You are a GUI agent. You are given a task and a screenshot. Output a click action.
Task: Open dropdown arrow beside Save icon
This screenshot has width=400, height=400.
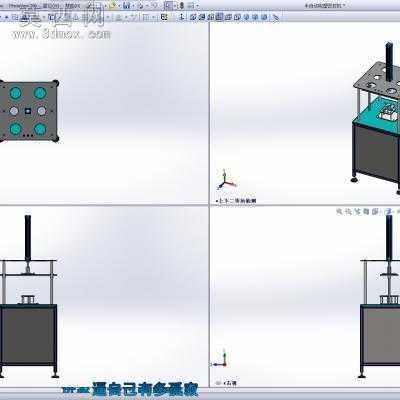coord(133,6)
